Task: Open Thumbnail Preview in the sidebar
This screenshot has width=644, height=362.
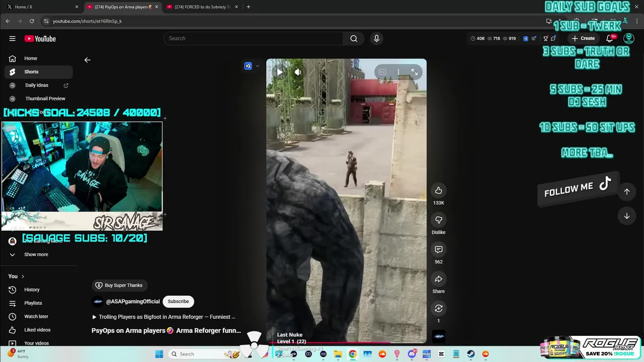Action: 39,99
